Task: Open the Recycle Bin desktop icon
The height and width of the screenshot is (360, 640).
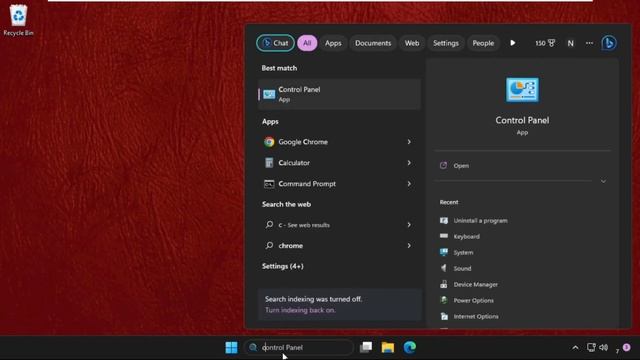Action: tap(18, 20)
